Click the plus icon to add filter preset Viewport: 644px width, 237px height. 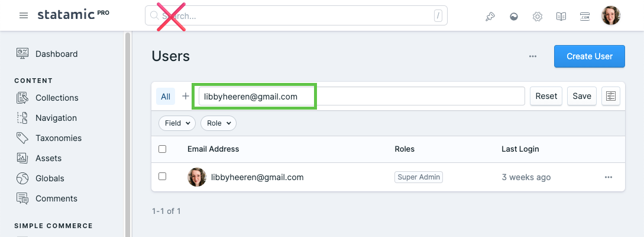click(x=186, y=96)
